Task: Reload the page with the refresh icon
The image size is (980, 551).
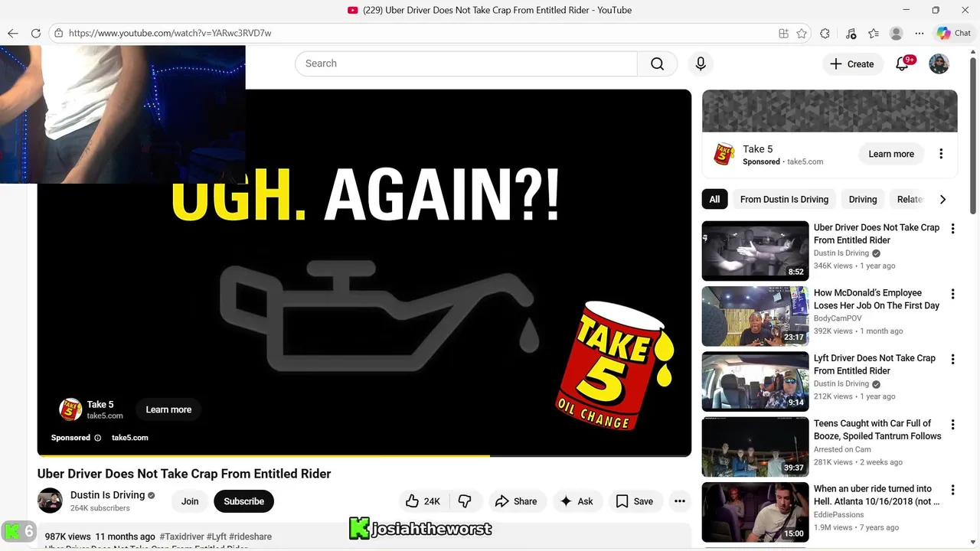Action: pos(35,33)
